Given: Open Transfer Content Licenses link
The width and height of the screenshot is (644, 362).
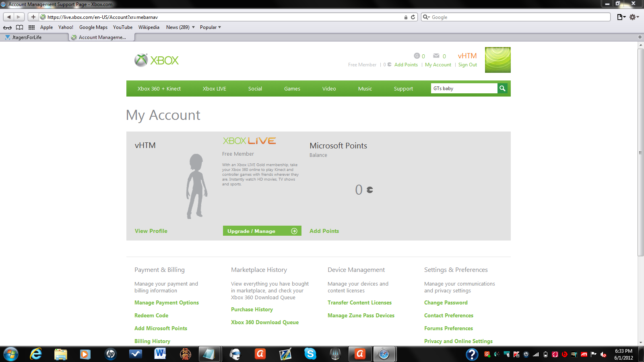Looking at the screenshot, I should coord(359,302).
